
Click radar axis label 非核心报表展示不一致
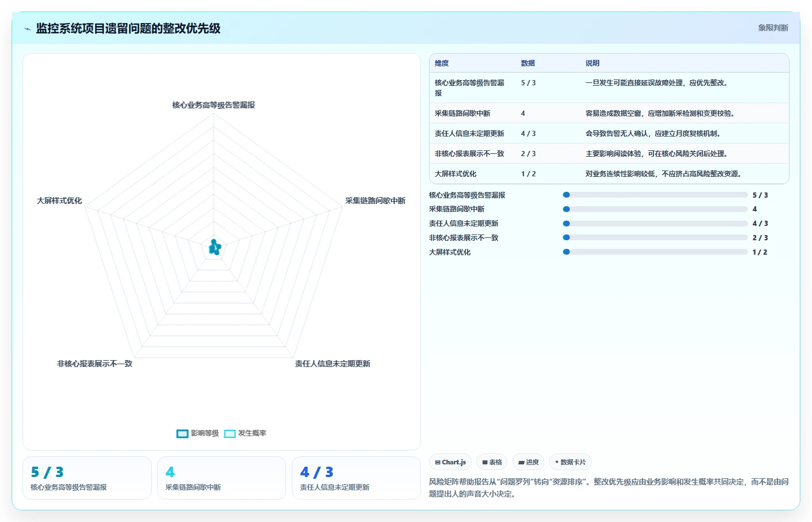pyautogui.click(x=95, y=364)
